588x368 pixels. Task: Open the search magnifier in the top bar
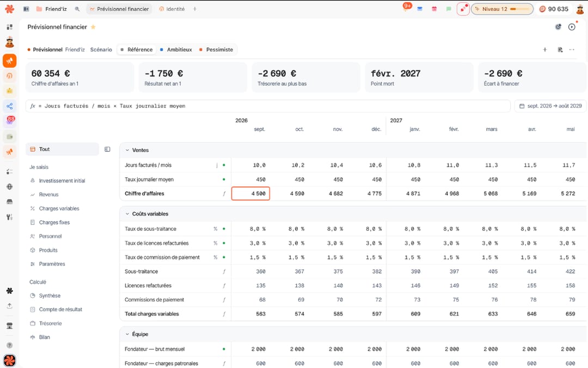(x=77, y=9)
